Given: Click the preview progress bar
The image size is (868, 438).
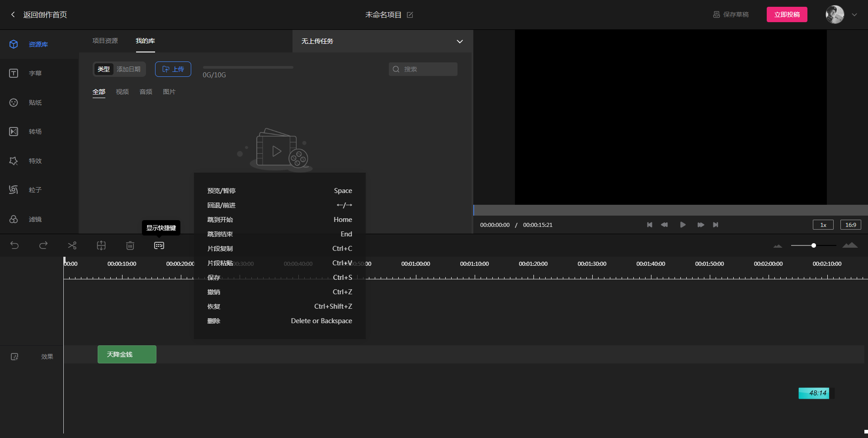Looking at the screenshot, I should click(x=670, y=210).
